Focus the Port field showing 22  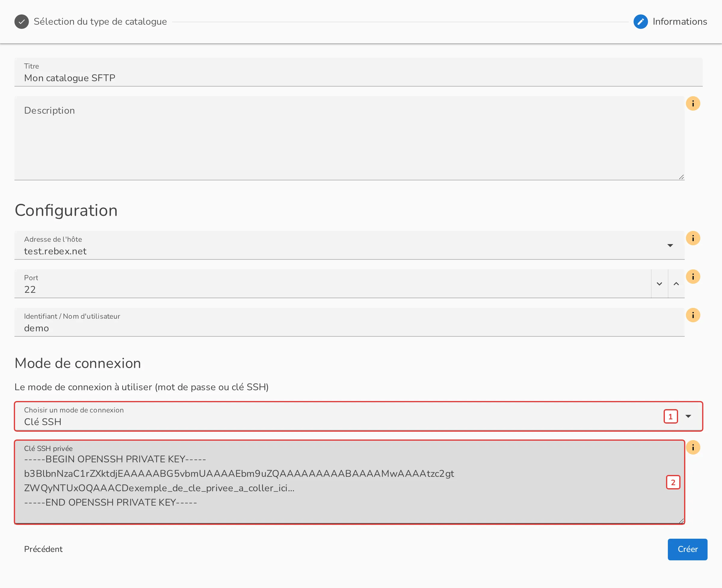332,284
